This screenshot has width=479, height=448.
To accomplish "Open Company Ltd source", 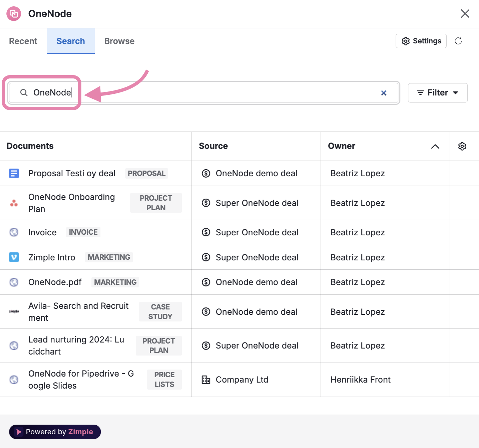I will 242,380.
